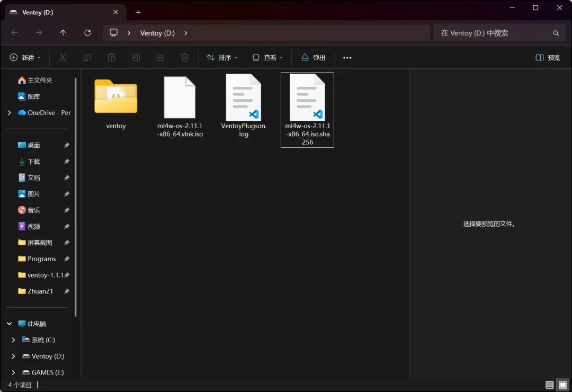Viewport: 572px width, 392px height.
Task: Click the Paste clipboard icon
Action: point(112,58)
